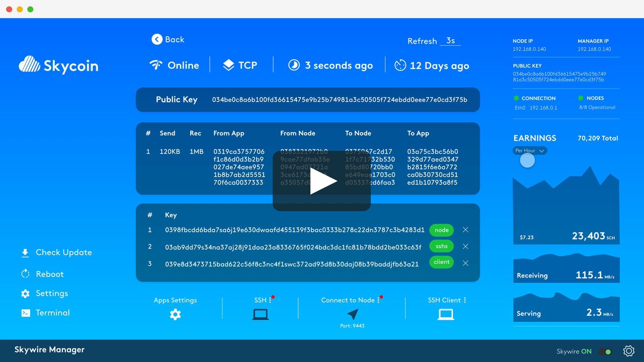This screenshot has width=644, height=362.
Task: Click the timer icon beside '12 Days ago'
Action: [x=400, y=65]
